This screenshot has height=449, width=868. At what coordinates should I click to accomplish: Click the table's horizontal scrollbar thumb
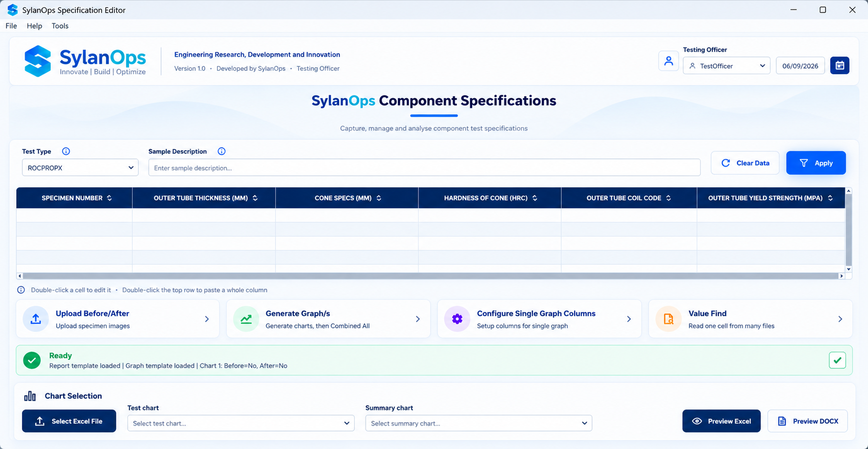pos(431,276)
